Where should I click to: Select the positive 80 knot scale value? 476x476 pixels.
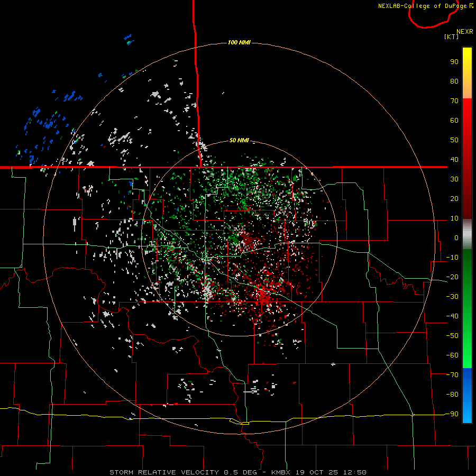pyautogui.click(x=454, y=81)
